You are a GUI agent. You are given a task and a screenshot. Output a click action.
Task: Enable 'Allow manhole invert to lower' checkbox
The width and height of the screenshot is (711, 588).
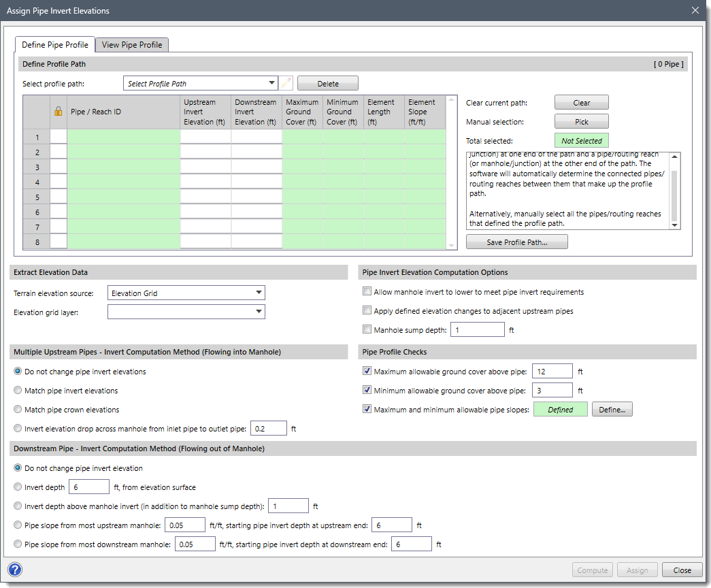(x=367, y=291)
